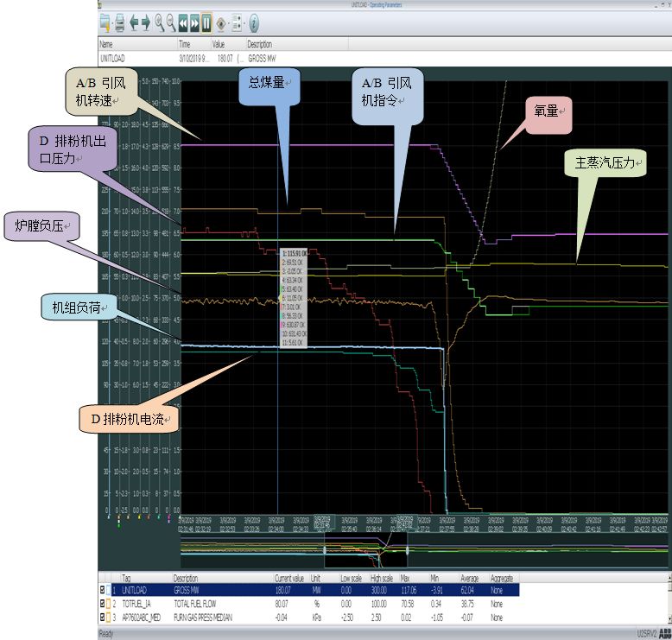Viewport: 672px width, 640px height.
Task: Click right handle of overview range selector
Action: [x=407, y=549]
